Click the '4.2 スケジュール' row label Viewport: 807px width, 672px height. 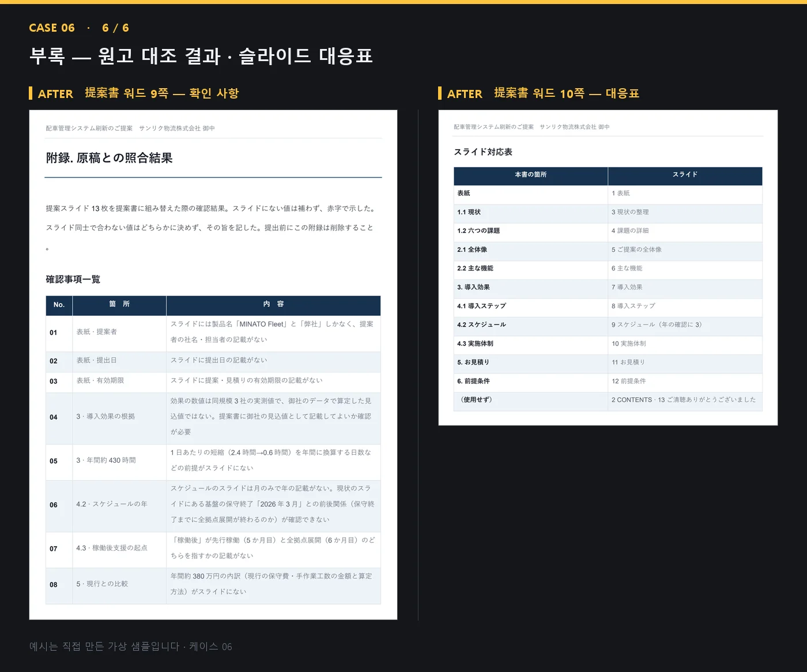(481, 324)
